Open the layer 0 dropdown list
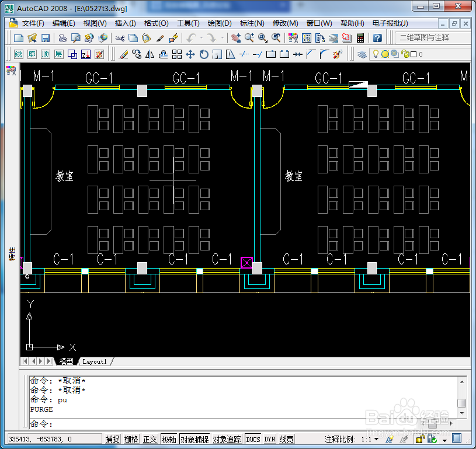The height and width of the screenshot is (449, 476). [x=421, y=54]
